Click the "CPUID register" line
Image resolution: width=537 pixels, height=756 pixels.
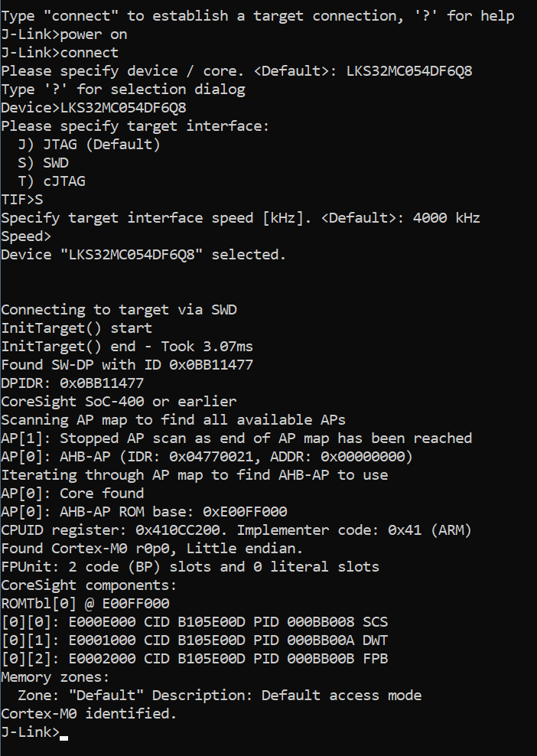(x=236, y=530)
